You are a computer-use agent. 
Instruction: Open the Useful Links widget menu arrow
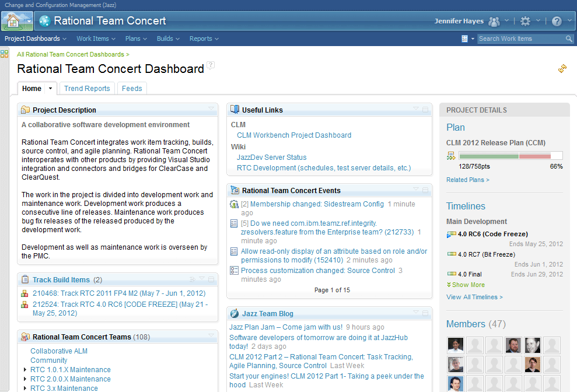coord(416,108)
